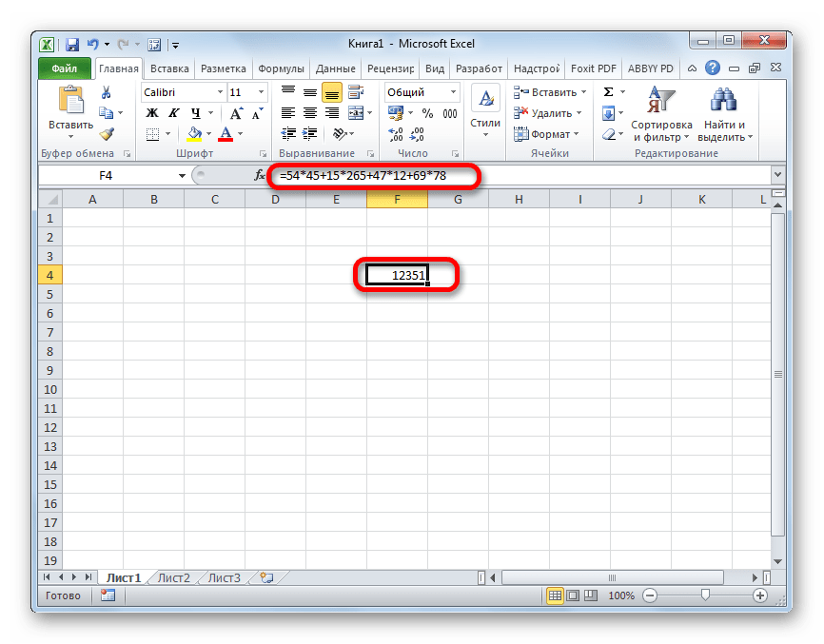Align cell text right
The image size is (824, 644).
[x=331, y=113]
